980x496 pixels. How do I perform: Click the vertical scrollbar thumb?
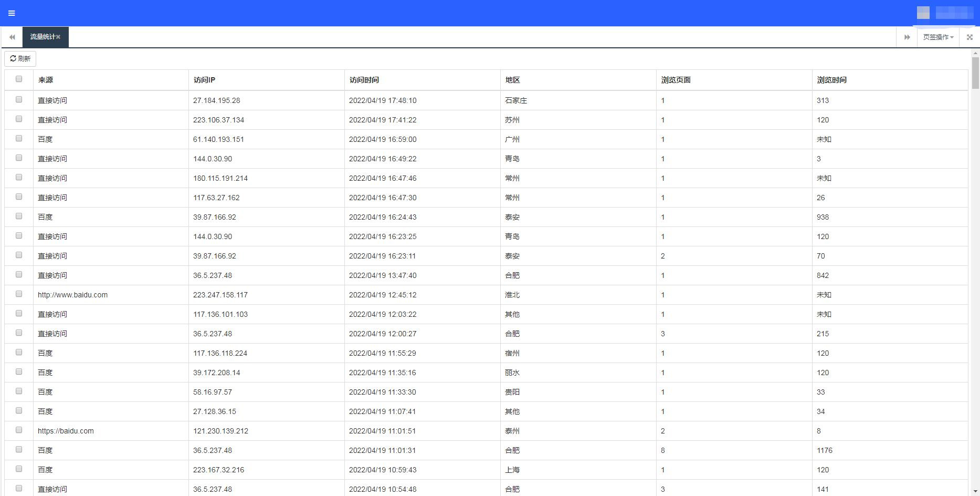tap(975, 73)
